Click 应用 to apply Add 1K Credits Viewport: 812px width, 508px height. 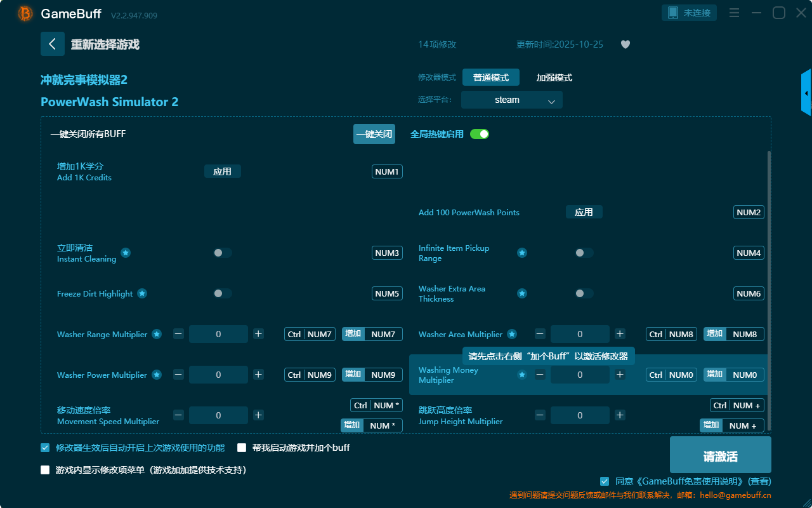tap(222, 171)
